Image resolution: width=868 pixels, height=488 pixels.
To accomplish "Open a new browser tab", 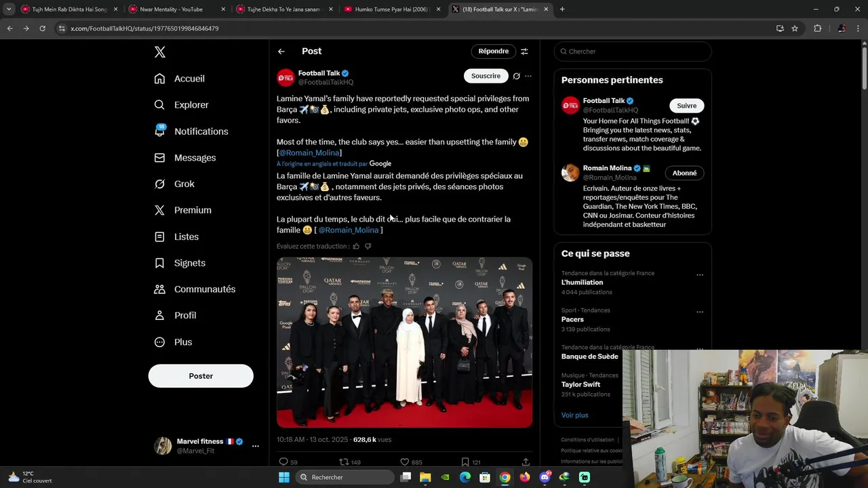I will pos(562,9).
